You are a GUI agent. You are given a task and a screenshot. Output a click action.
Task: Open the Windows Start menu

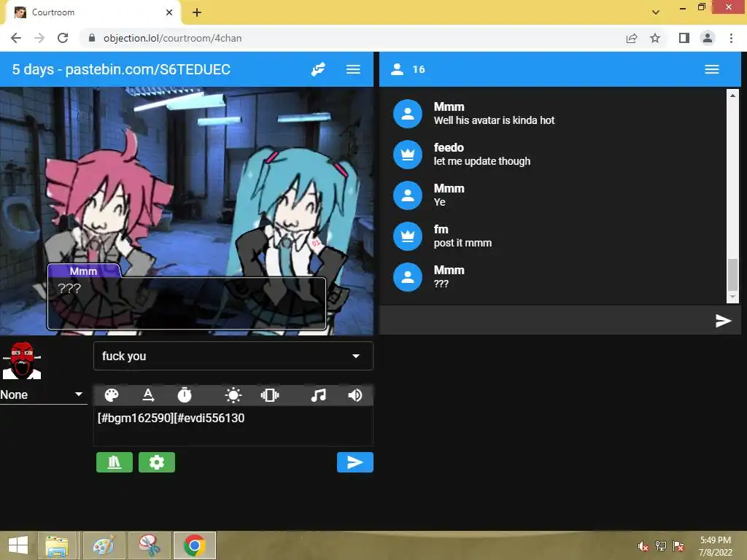pyautogui.click(x=18, y=545)
